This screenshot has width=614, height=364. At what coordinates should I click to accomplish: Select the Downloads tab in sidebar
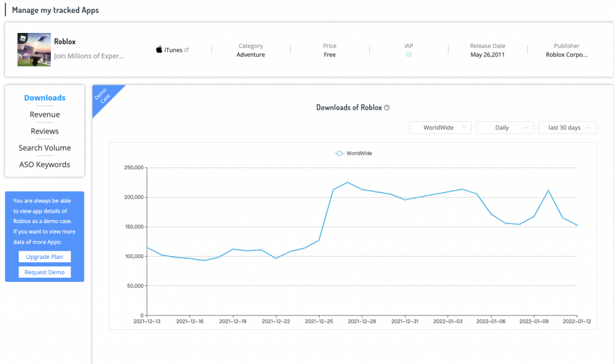click(x=45, y=98)
